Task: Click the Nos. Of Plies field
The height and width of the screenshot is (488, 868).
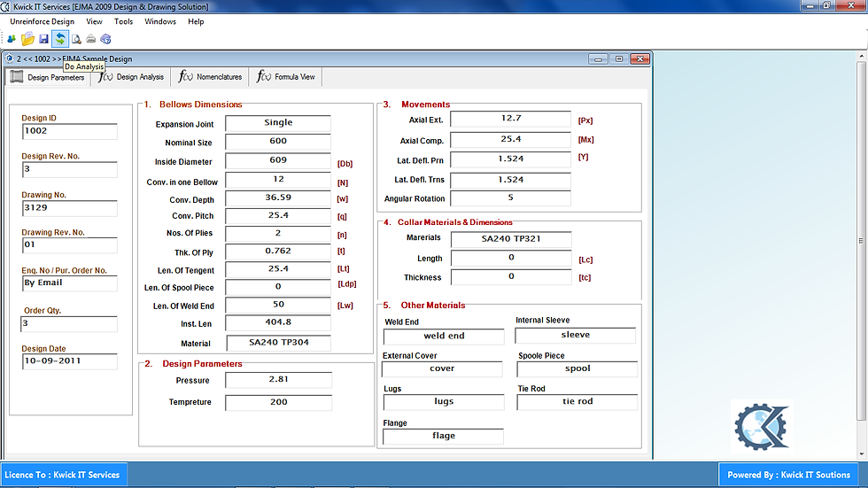Action: pos(278,234)
